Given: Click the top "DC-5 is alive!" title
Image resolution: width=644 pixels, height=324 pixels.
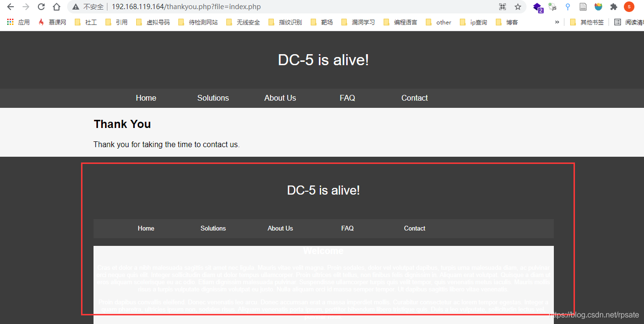Looking at the screenshot, I should (323, 60).
